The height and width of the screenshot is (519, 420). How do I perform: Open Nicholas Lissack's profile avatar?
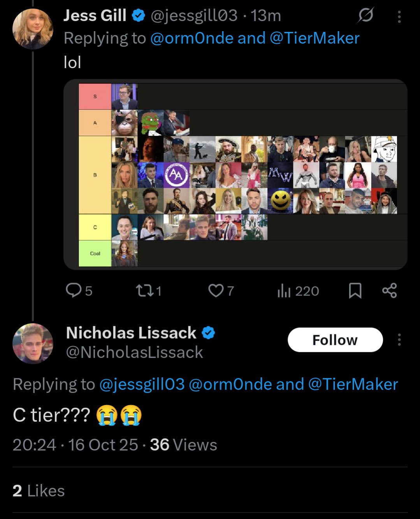[x=33, y=343]
